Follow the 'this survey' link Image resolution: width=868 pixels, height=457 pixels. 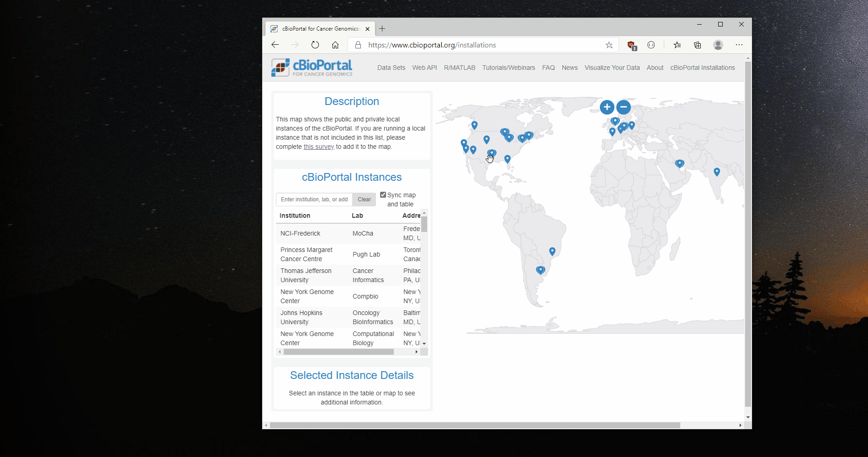pyautogui.click(x=319, y=147)
